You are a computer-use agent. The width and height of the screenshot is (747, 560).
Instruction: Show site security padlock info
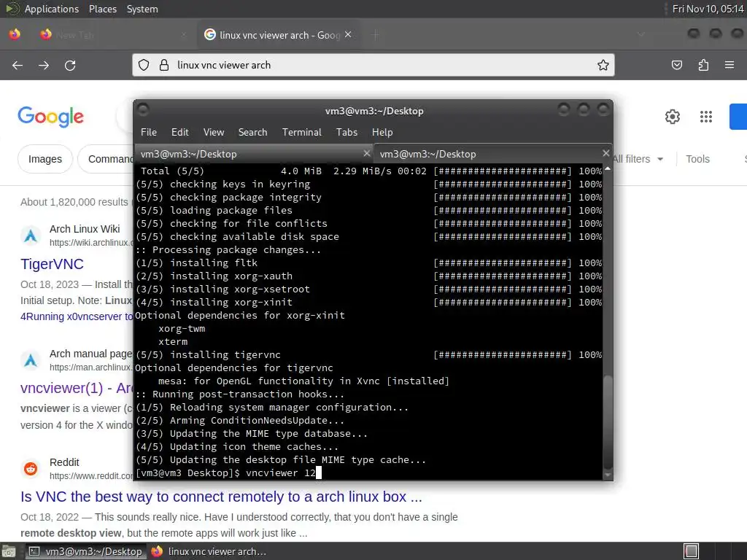[x=164, y=65]
